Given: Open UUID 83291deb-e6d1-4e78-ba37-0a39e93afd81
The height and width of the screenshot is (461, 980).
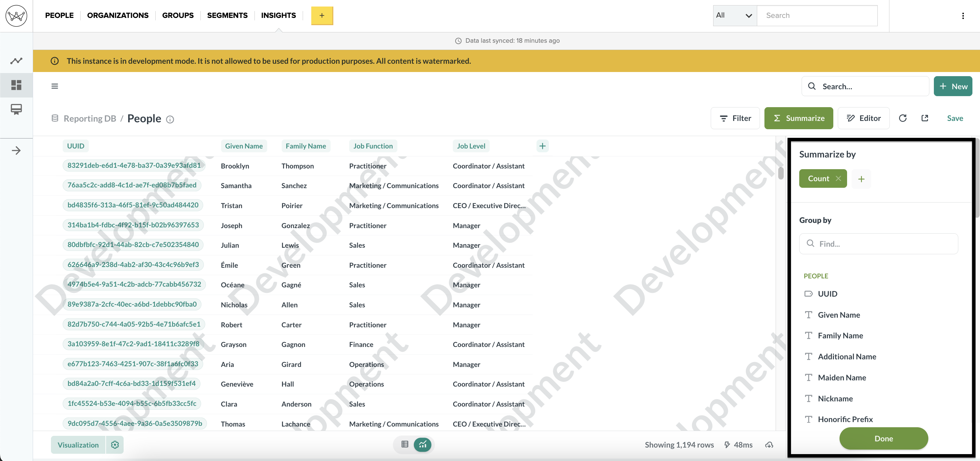Looking at the screenshot, I should (134, 165).
